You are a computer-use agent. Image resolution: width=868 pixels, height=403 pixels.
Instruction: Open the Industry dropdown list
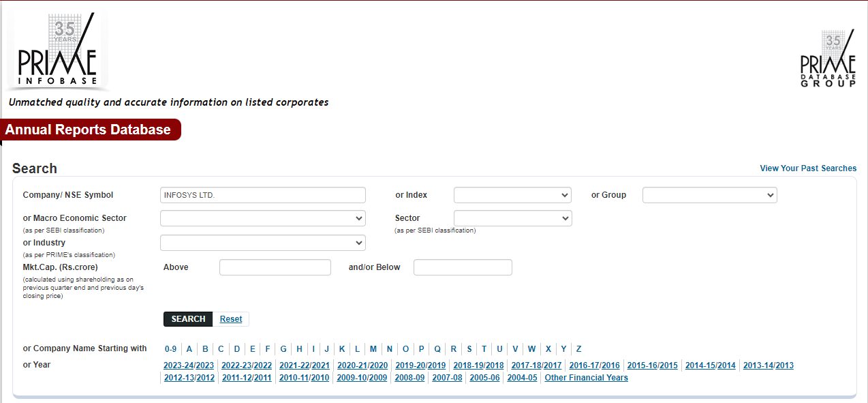pyautogui.click(x=262, y=243)
